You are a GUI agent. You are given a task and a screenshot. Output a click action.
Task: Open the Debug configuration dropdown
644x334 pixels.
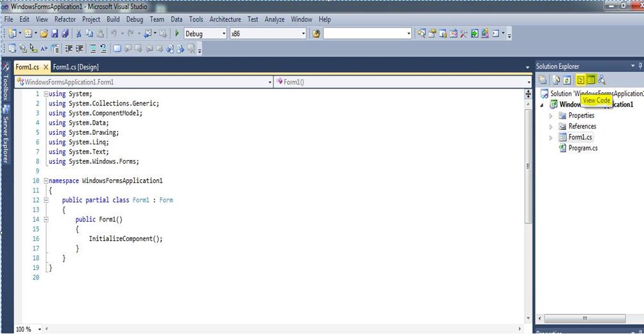click(225, 34)
